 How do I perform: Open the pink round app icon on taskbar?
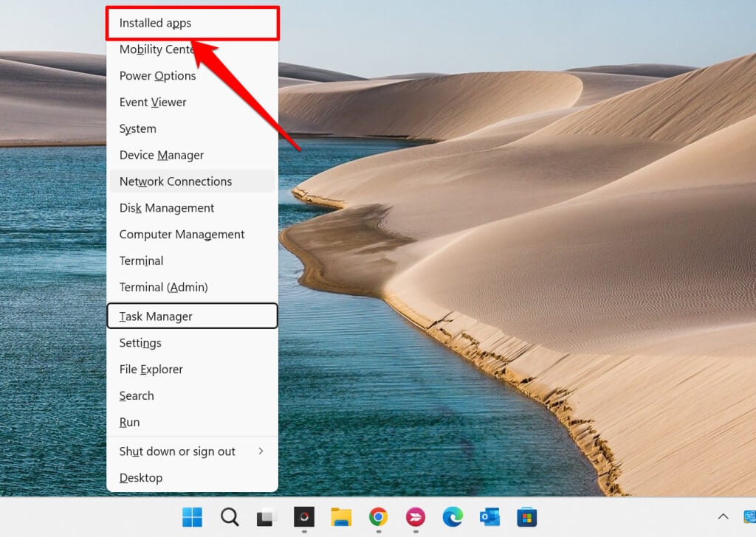click(x=416, y=517)
